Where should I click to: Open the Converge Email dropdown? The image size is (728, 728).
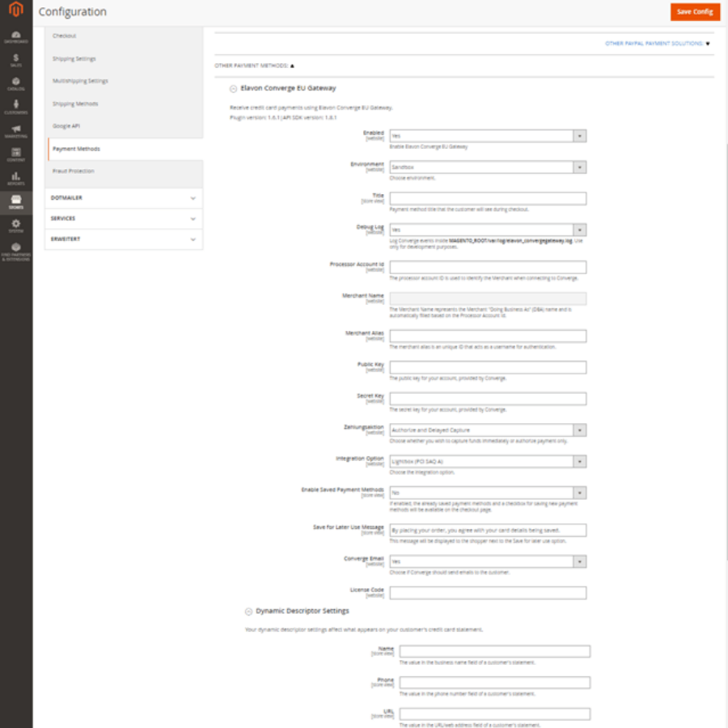[488, 562]
